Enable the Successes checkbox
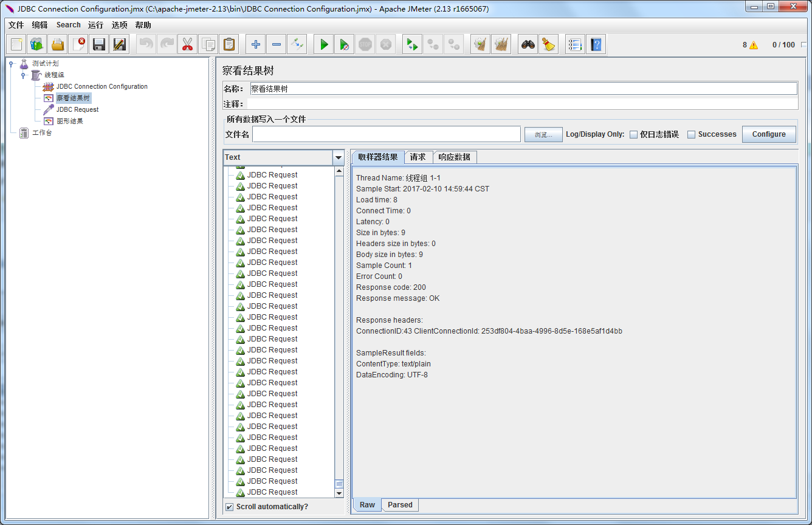 click(x=691, y=135)
